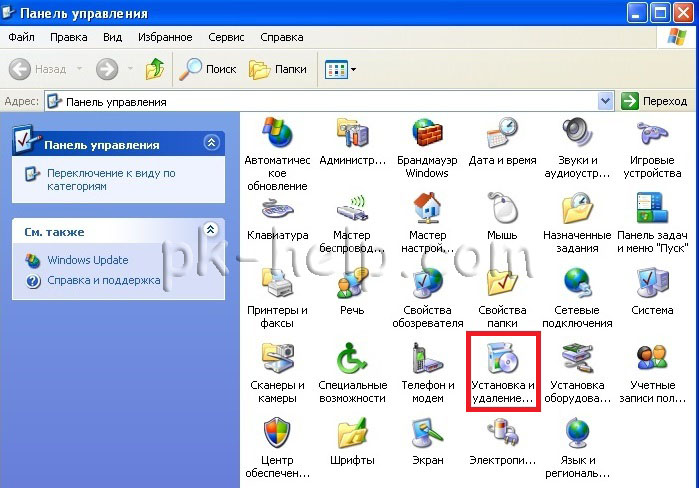This screenshot has height=488, width=699.
Task: Open Клавиатура icon
Action: click(277, 209)
